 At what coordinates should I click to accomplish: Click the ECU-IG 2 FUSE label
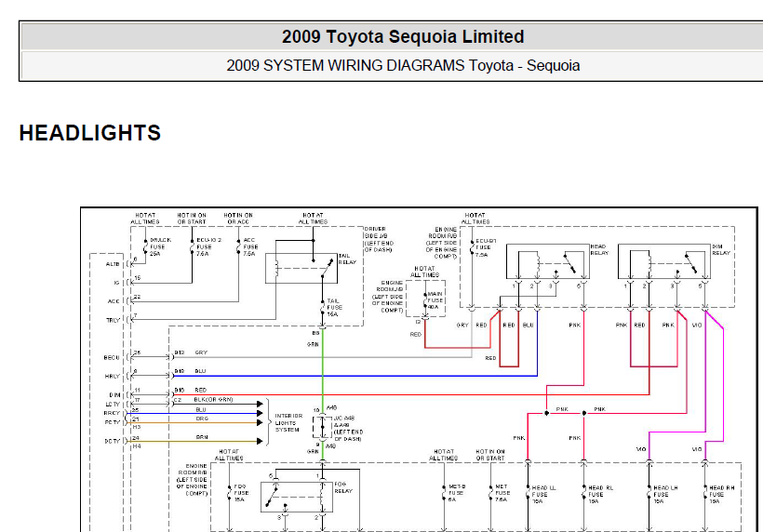coord(208,246)
